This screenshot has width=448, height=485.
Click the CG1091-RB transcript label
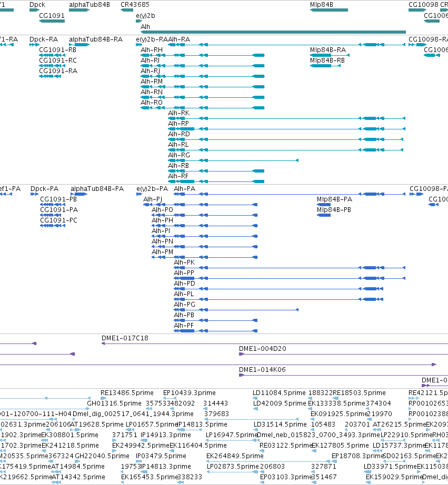point(57,50)
